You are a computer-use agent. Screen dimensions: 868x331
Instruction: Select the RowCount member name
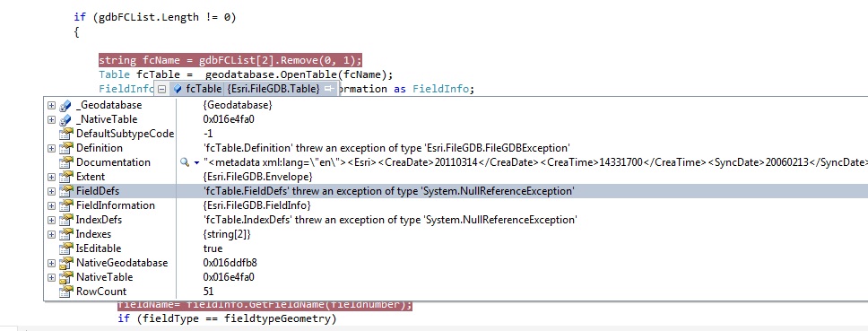pos(101,292)
